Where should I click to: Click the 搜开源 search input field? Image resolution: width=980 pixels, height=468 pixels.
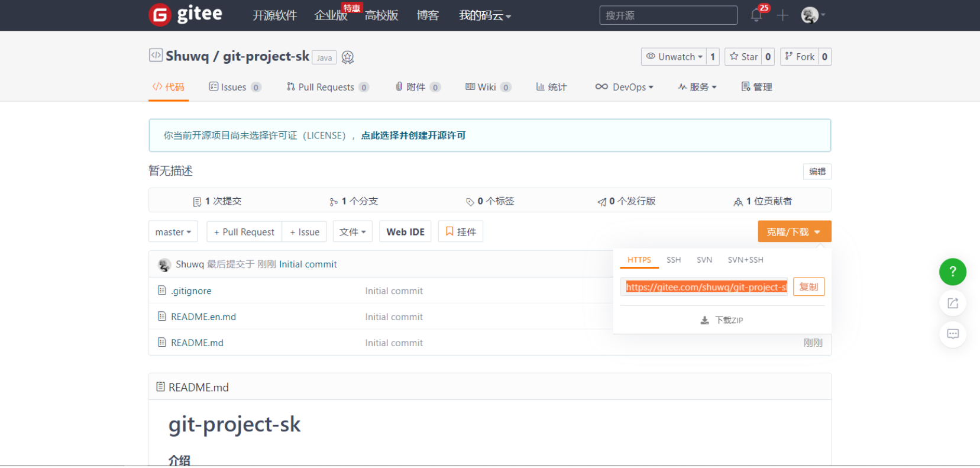[668, 15]
